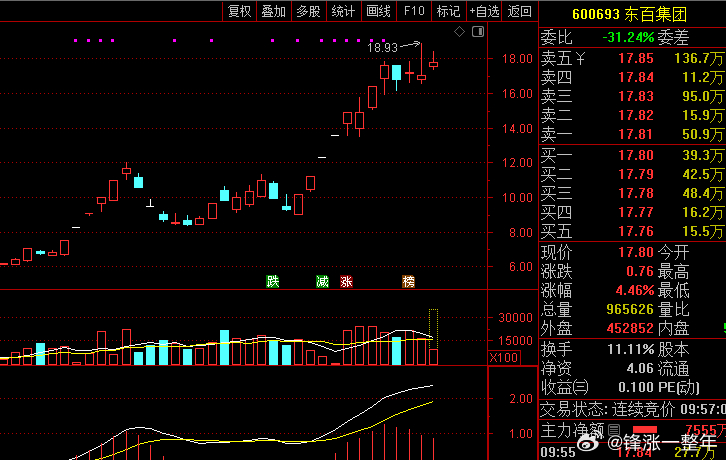Select the 买一 price 17.80
726x460 pixels.
point(636,155)
